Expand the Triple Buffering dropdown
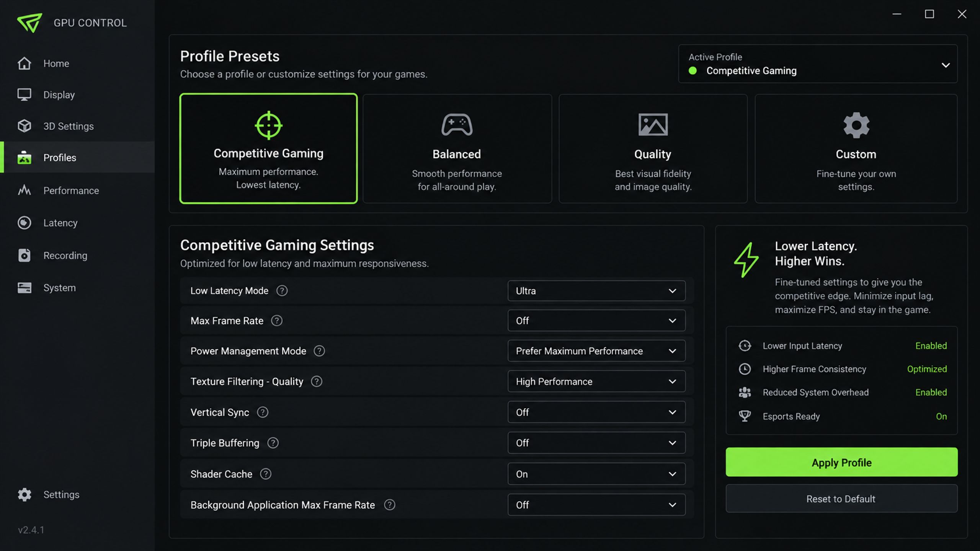 pyautogui.click(x=596, y=443)
